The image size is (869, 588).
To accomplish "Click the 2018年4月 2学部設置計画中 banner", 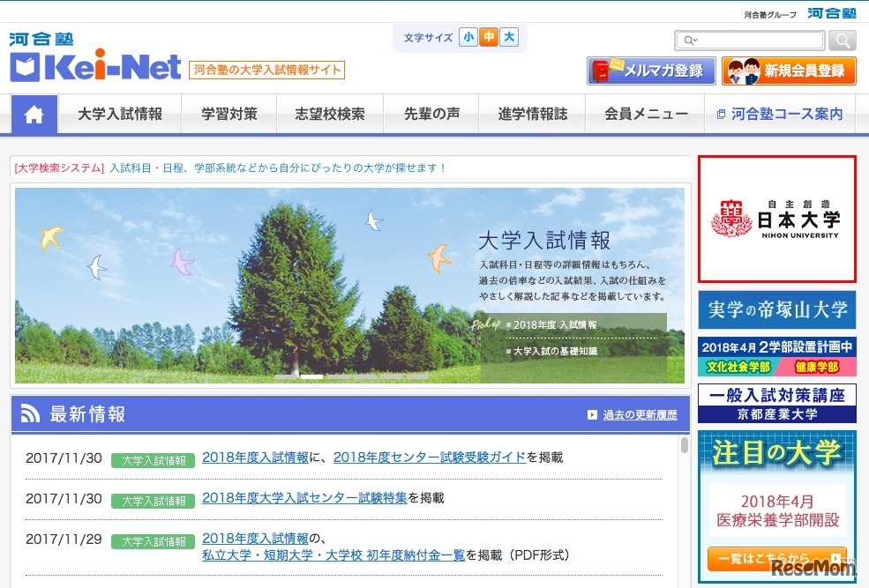I will [x=777, y=356].
